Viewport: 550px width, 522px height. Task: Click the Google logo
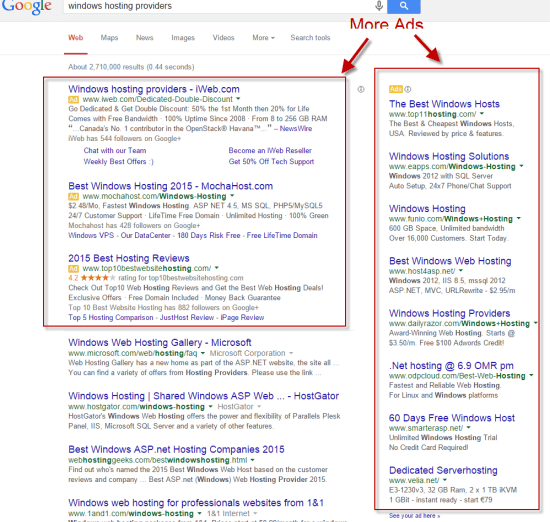click(26, 7)
